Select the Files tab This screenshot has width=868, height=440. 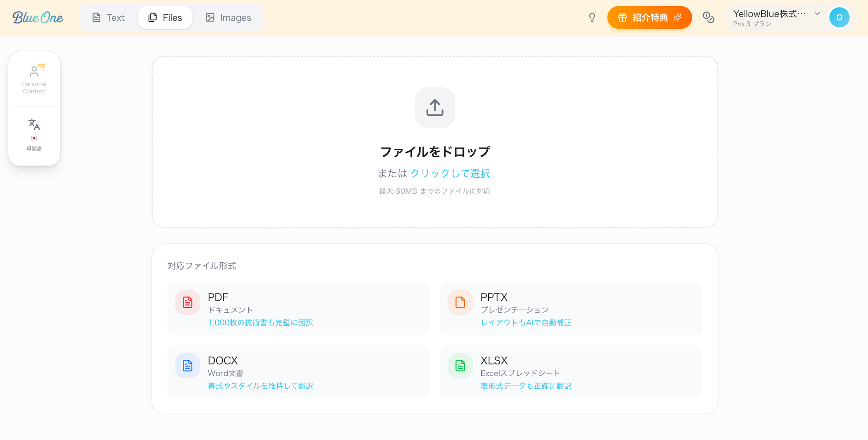click(165, 17)
